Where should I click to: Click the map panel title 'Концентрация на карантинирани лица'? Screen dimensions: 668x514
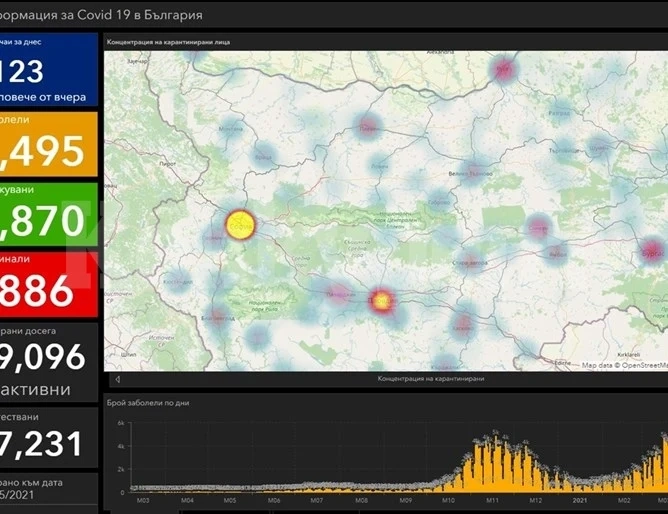(168, 42)
